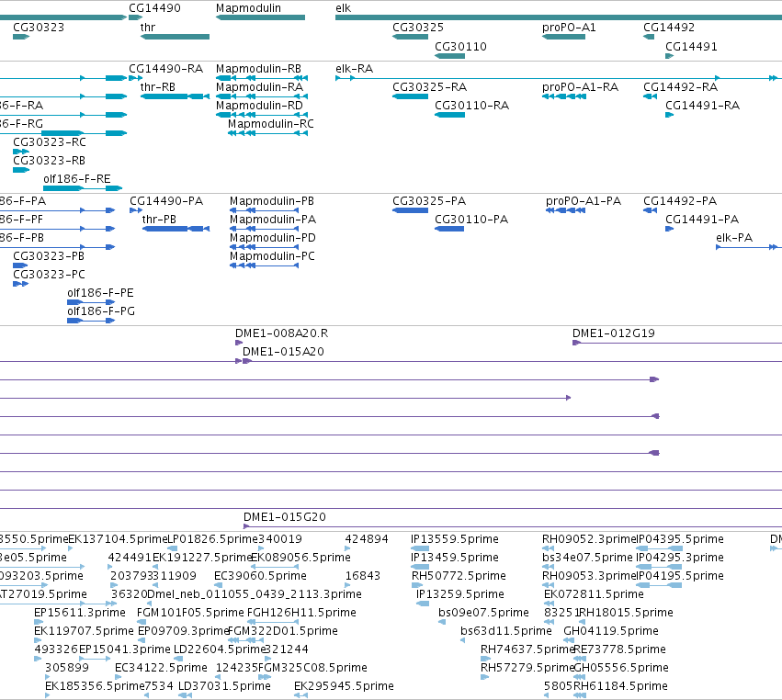Select EST label IP13459.5prime
Screen dimensions: 782x700
coord(455,558)
